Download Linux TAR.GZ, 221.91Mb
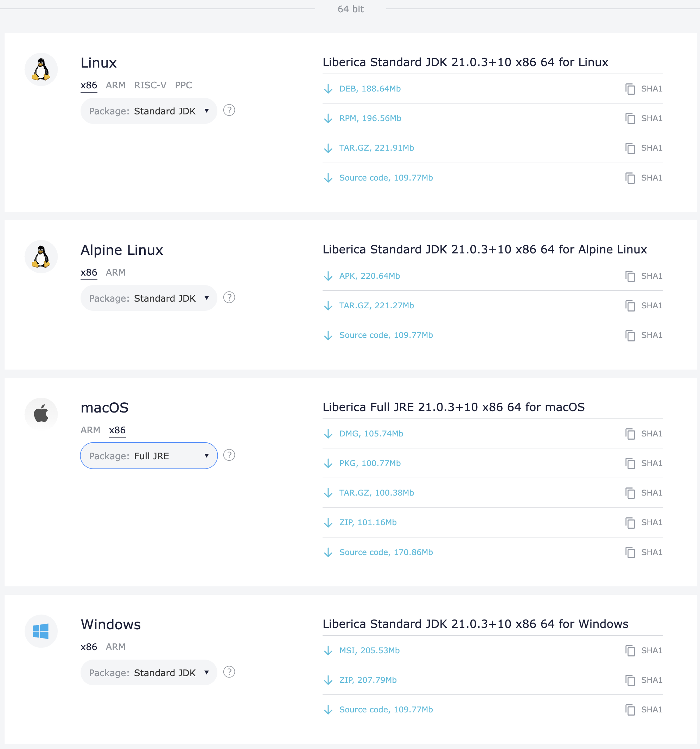The height and width of the screenshot is (749, 700). [x=369, y=148]
